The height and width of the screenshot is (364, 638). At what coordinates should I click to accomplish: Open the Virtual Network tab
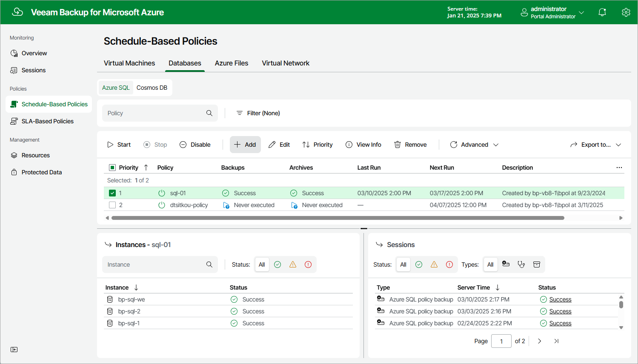pos(286,63)
